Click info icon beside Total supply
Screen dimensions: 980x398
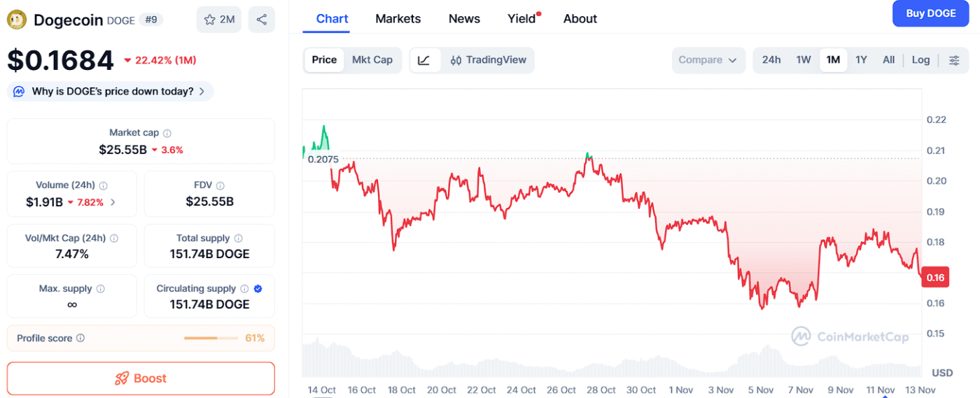click(238, 239)
